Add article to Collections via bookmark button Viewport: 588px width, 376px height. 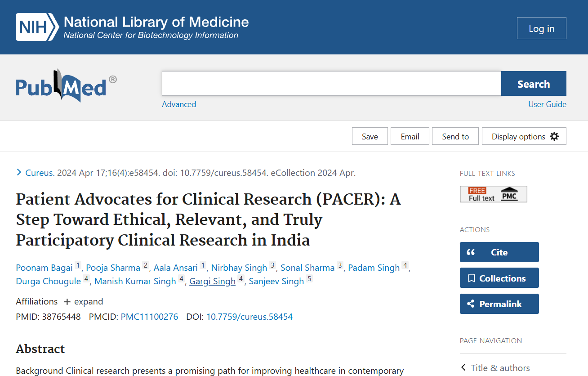pyautogui.click(x=499, y=278)
